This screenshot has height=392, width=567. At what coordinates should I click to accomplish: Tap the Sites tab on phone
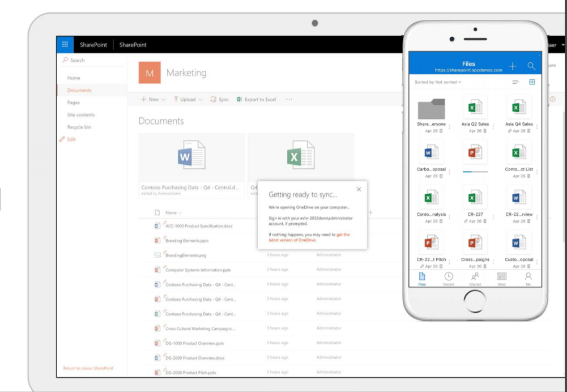tap(501, 279)
